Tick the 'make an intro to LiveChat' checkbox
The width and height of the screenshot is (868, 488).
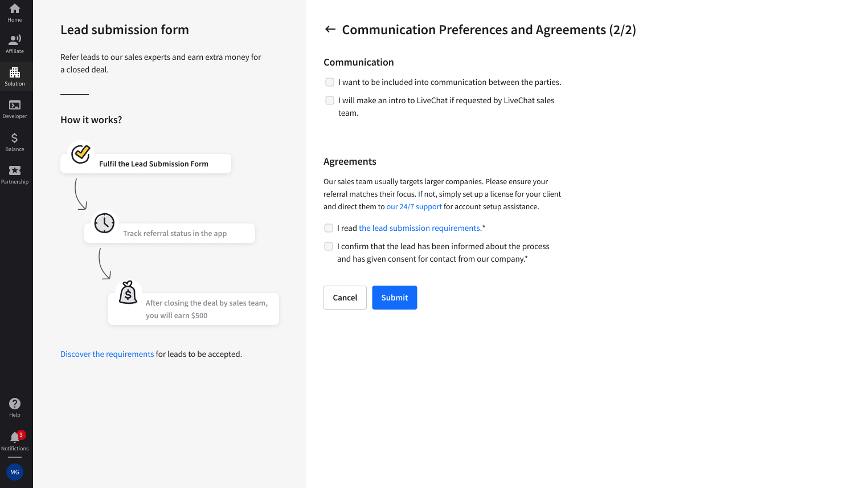pyautogui.click(x=330, y=100)
